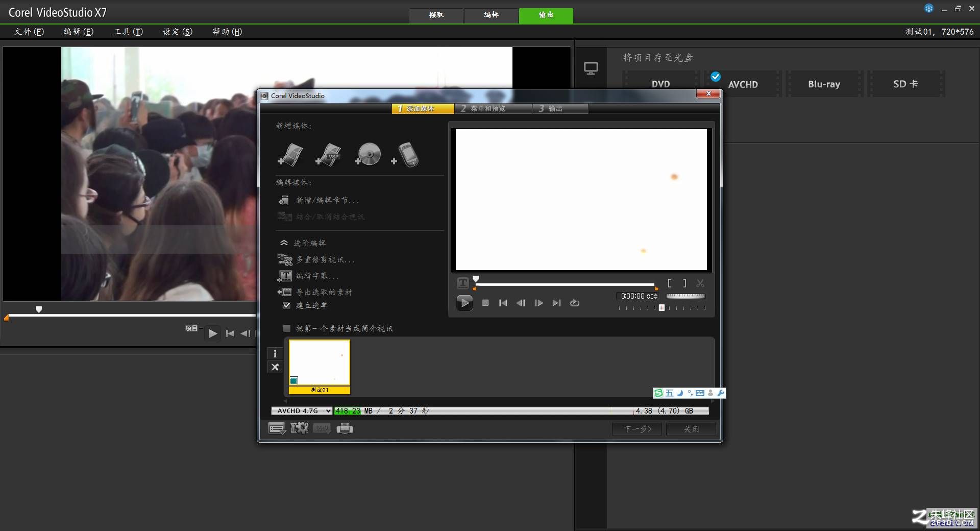Open the 文件(F) menu
Screen dimensions: 980x531
pyautogui.click(x=29, y=32)
